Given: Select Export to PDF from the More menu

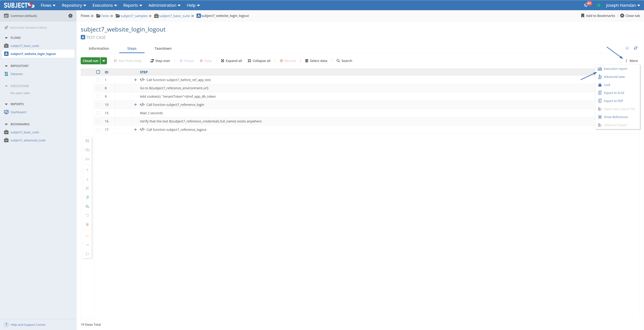Looking at the screenshot, I should [613, 101].
